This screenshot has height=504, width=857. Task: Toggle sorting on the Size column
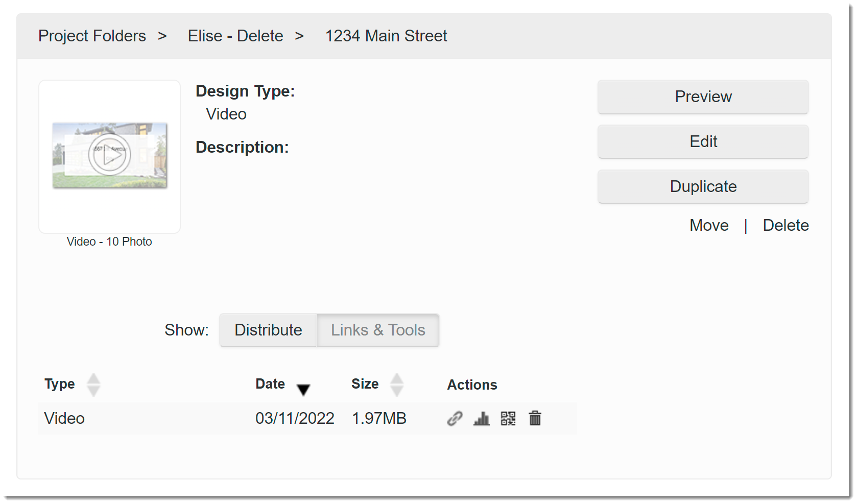pyautogui.click(x=397, y=385)
